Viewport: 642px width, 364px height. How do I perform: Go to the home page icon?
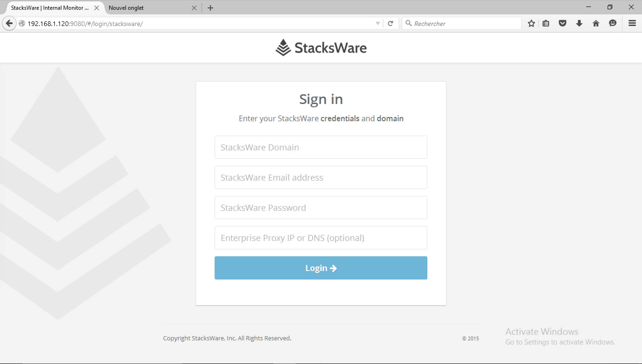tap(596, 23)
